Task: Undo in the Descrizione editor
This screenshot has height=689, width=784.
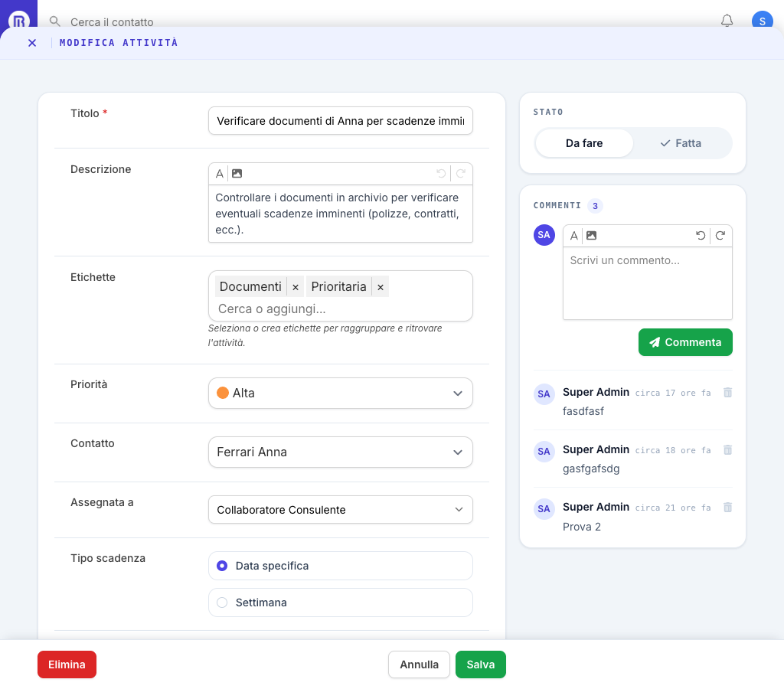Action: point(441,174)
